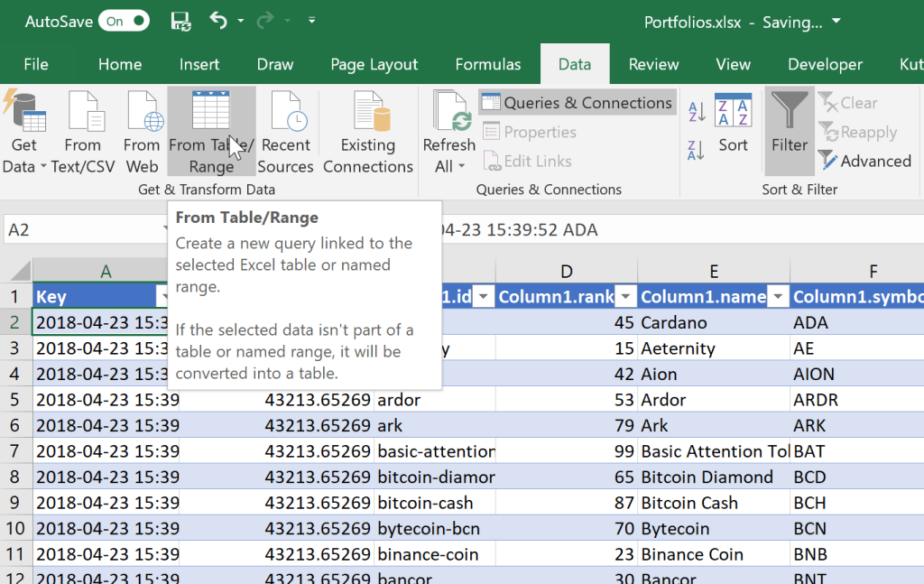The image size is (924, 584).
Task: Switch to the Draw ribbon tab
Action: (x=275, y=64)
